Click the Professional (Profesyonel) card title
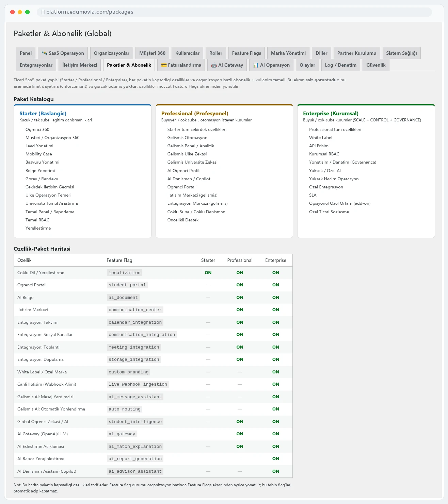448x504 pixels. (x=195, y=114)
